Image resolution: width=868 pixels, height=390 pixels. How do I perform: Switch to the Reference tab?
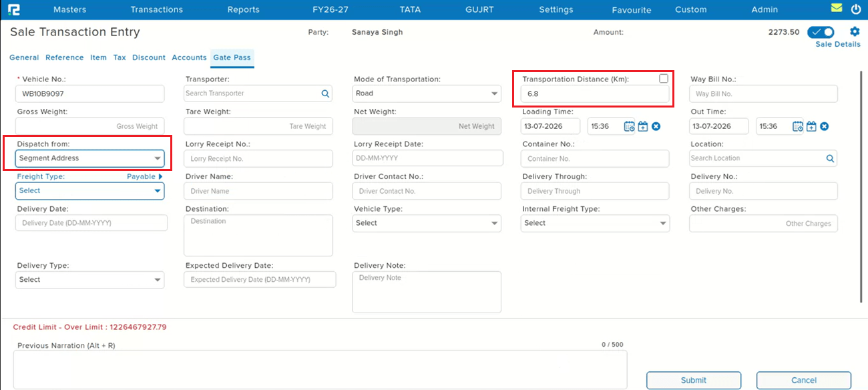(x=65, y=57)
